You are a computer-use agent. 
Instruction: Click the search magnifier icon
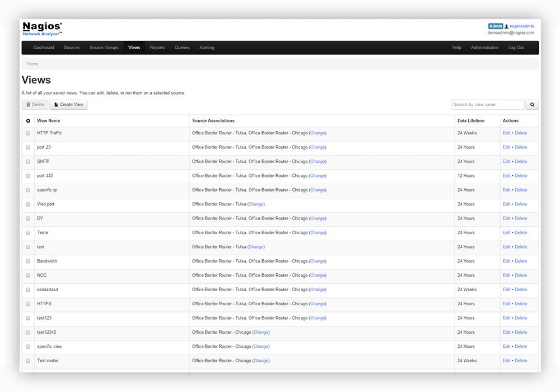click(531, 104)
